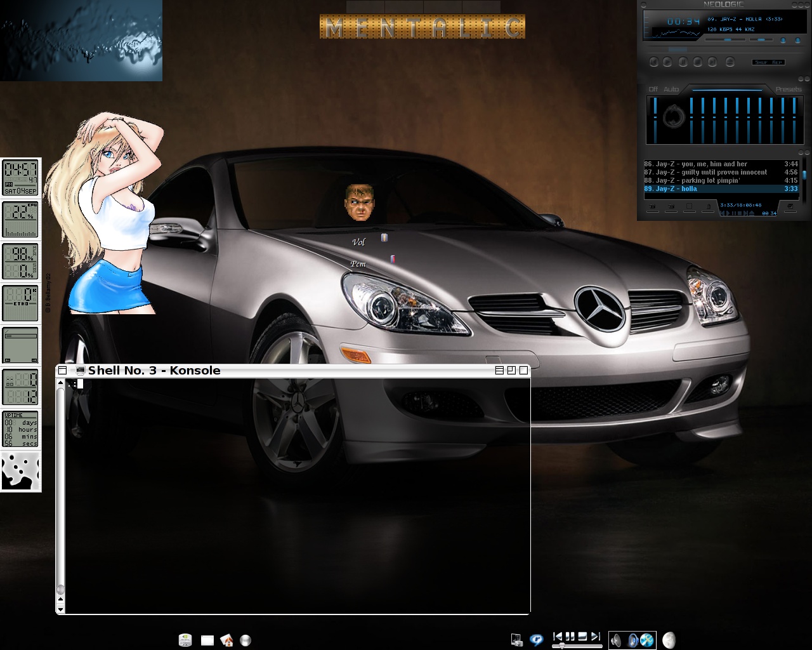This screenshot has width=812, height=650.
Task: Click the memory applet showing 98%
Action: point(21,262)
